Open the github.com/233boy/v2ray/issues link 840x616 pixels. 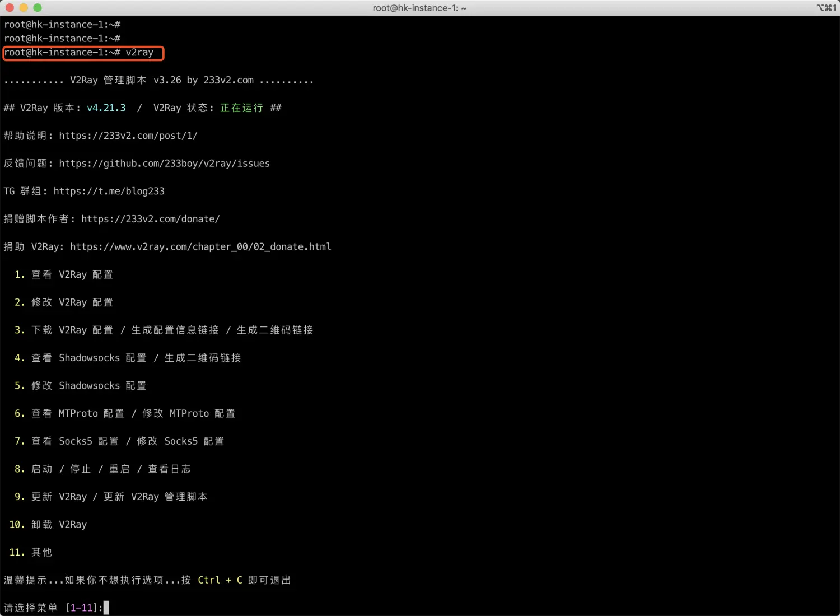[164, 164]
